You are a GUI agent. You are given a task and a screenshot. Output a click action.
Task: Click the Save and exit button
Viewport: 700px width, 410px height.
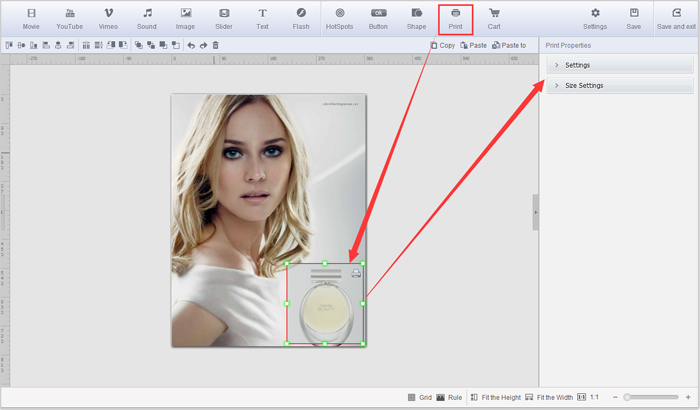click(x=677, y=18)
